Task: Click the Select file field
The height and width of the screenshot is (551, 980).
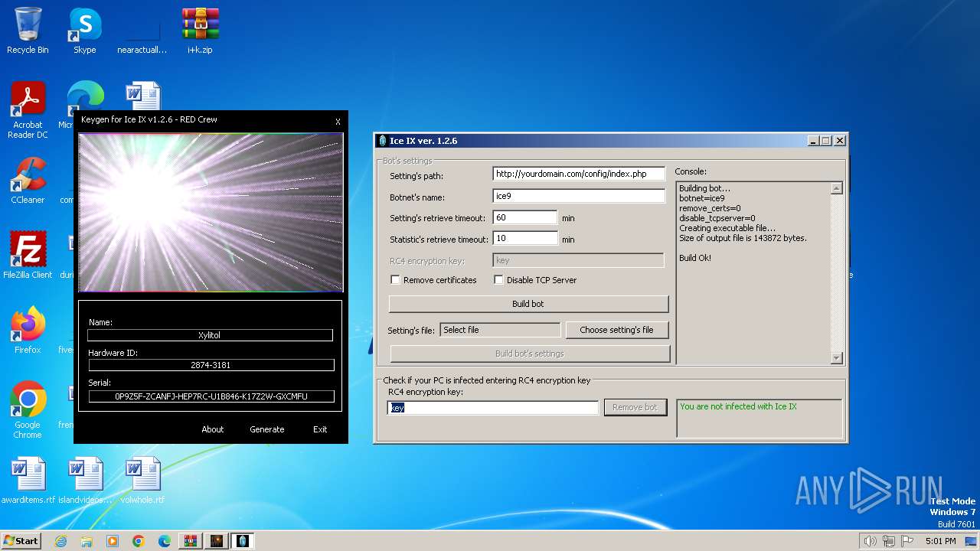Action: (501, 330)
